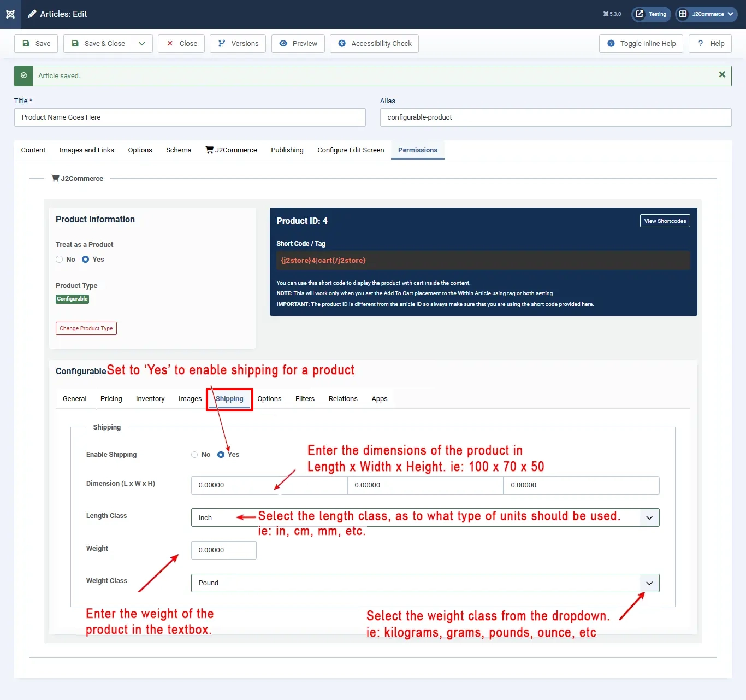Open the product Options tab
746x700 pixels.
click(269, 399)
